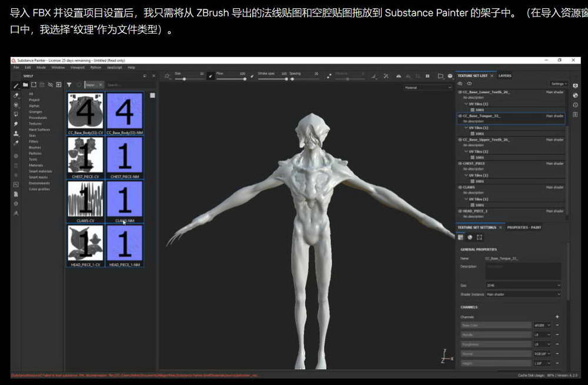This screenshot has width=588, height=385.
Task: Select the Paint brush tool in left toolbar
Action: click(16, 85)
